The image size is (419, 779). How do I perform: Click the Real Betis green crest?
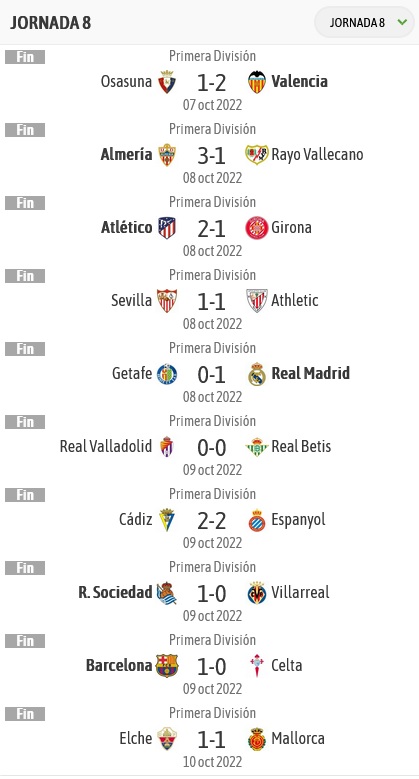(257, 447)
